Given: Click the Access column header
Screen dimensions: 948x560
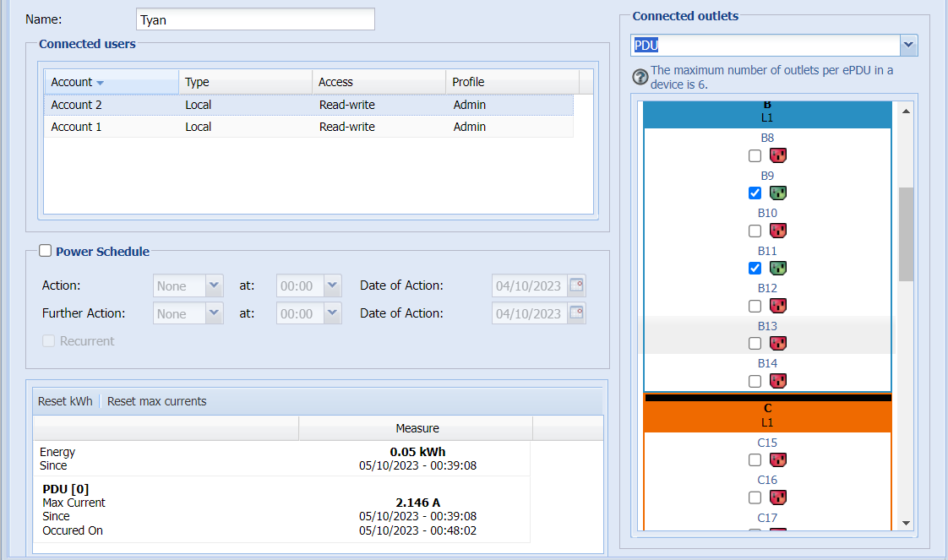Looking at the screenshot, I should click(379, 82).
